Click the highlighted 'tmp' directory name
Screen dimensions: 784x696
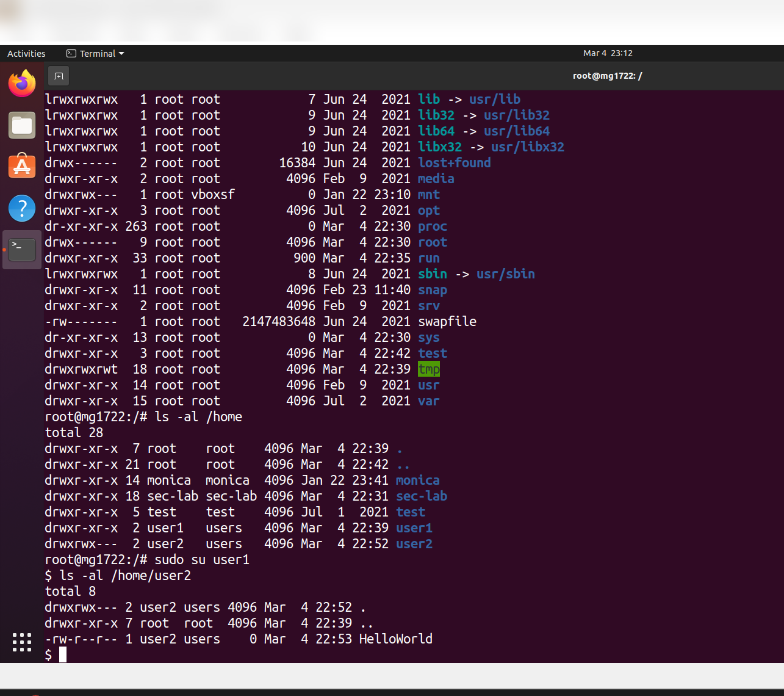(429, 369)
